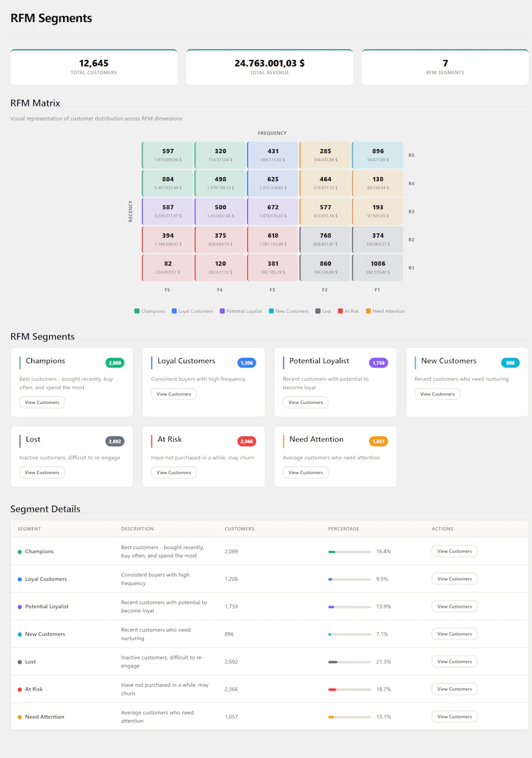Click the SEGMENT column header
Screen dimensions: 532x758
(29, 529)
